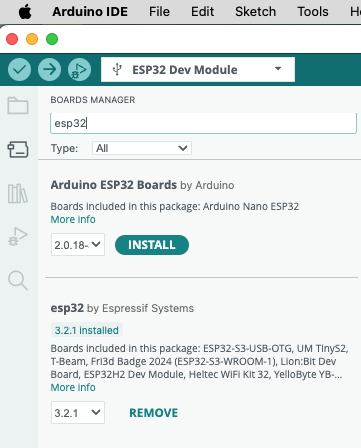This screenshot has height=448, width=361.
Task: Close the window with red button
Action: pyautogui.click(x=12, y=39)
